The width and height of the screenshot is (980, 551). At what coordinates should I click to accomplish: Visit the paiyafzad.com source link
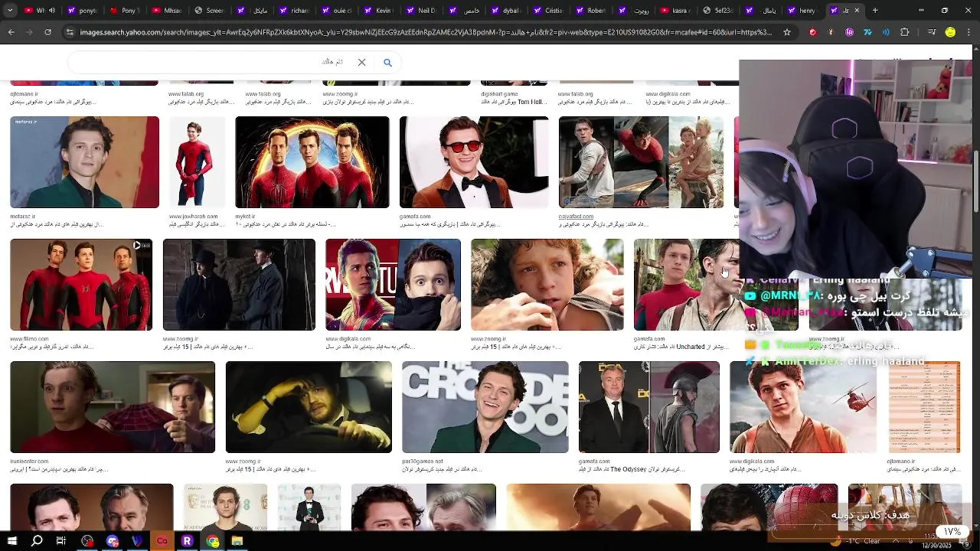point(576,217)
